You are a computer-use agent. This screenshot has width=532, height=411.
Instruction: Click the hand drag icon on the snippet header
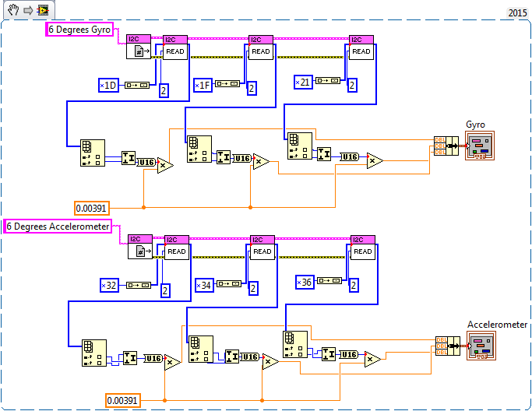tap(12, 10)
